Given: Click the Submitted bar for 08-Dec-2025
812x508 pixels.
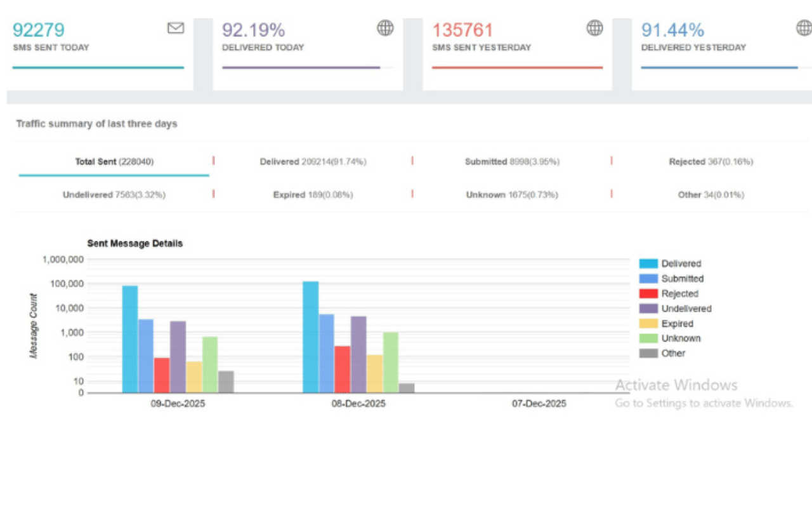Looking at the screenshot, I should [327, 354].
